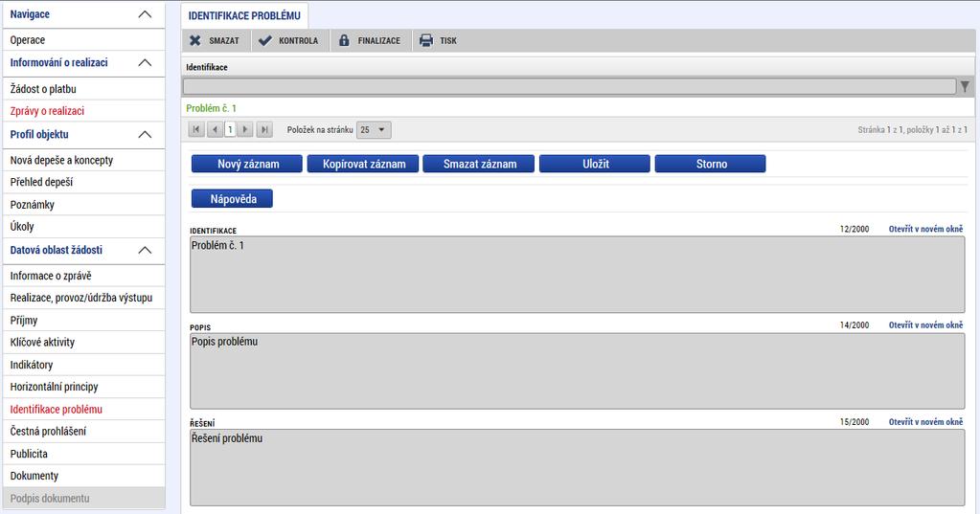The image size is (980, 514).
Task: Open the Položek na stránku dropdown
Action: [374, 130]
